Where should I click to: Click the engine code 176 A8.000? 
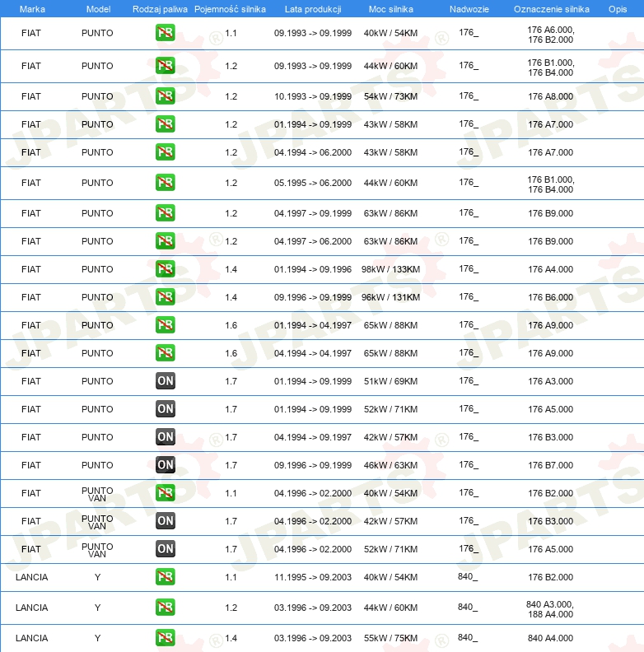click(550, 96)
